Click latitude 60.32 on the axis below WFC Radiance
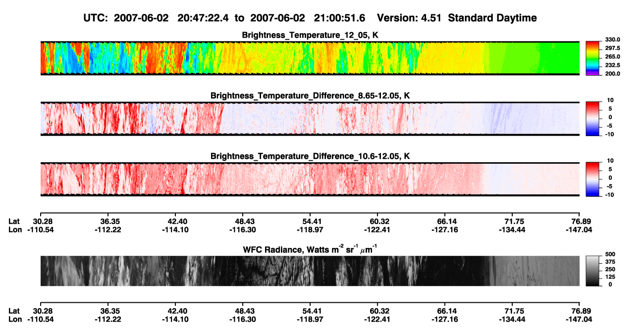This screenshot has width=644, height=330. click(378, 311)
